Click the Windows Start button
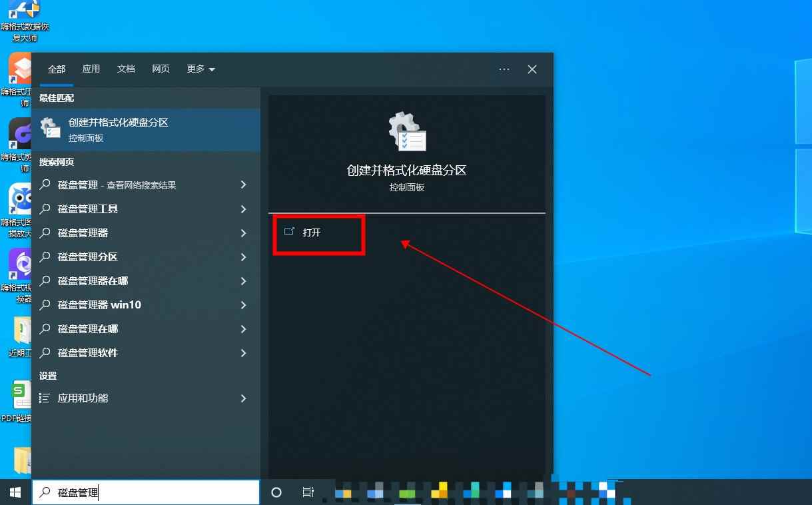 (13, 492)
